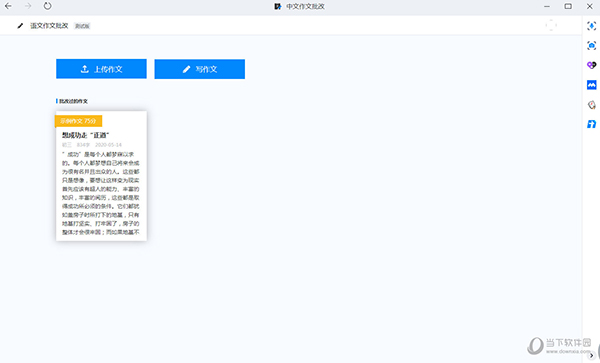Open the purple heart sidebar icon
Screen dimensions: 600x363
(592, 65)
